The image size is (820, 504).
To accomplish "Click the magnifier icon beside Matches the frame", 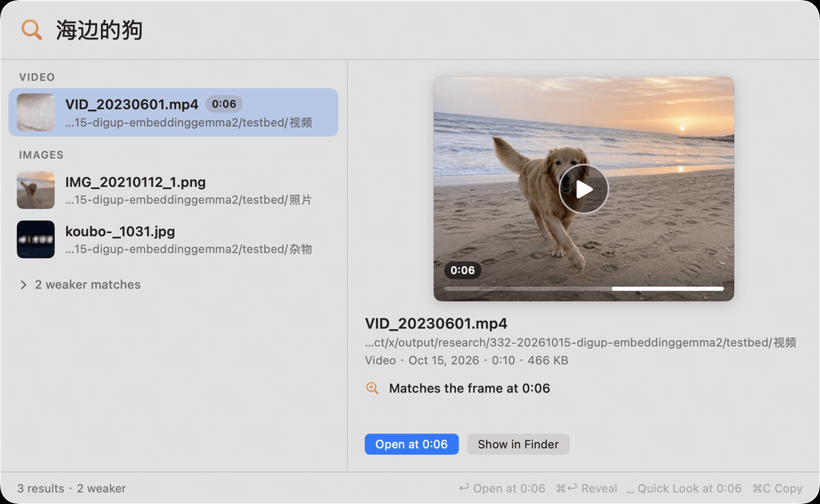I will coord(372,389).
